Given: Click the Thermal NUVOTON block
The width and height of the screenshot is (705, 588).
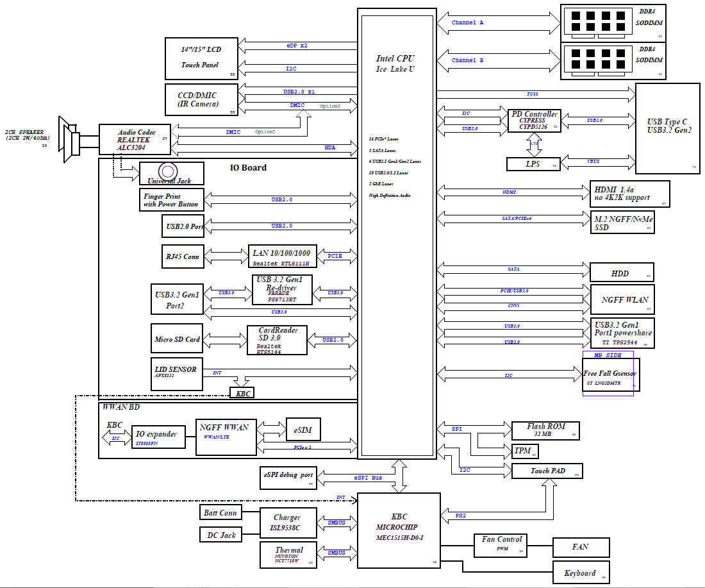Looking at the screenshot, I should pos(288,555).
